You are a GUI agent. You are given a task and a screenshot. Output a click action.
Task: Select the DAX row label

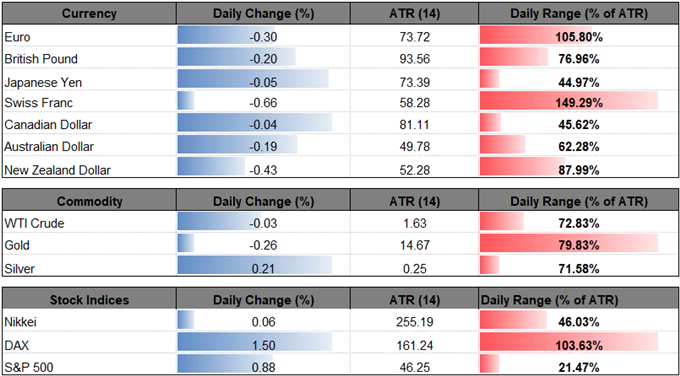(16, 345)
